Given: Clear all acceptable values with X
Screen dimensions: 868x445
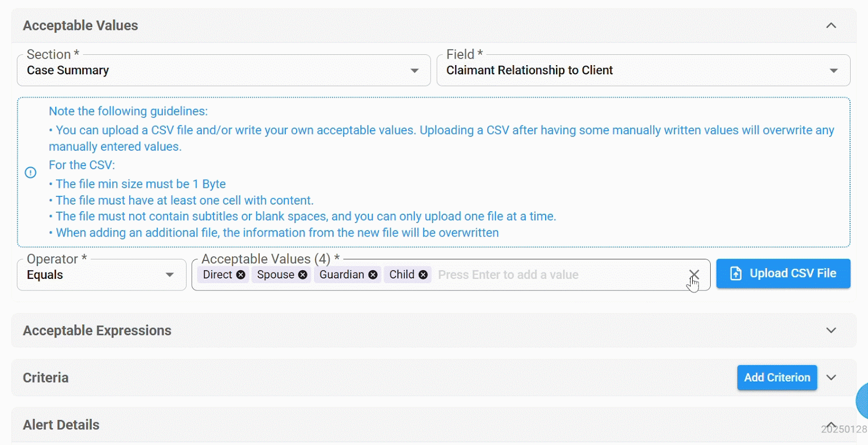Looking at the screenshot, I should (x=694, y=275).
